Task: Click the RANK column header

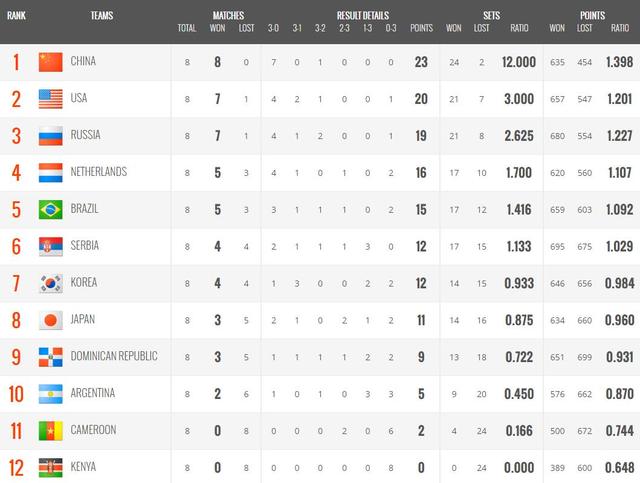Action: pyautogui.click(x=17, y=16)
